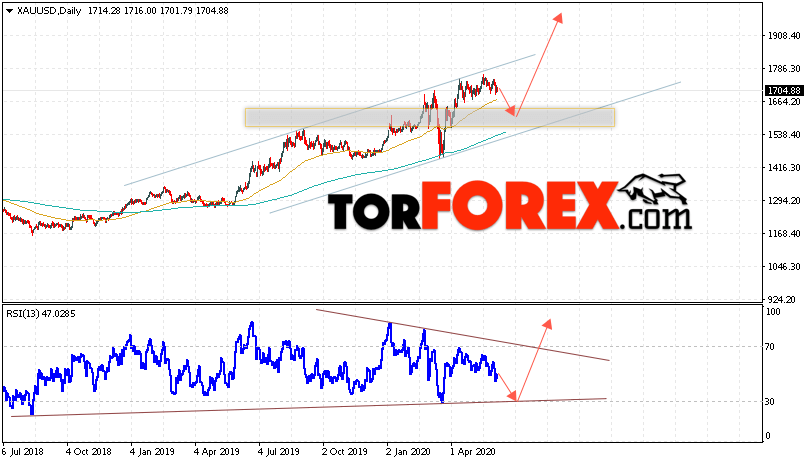Click the 4 Jul 2019 date label
Image resolution: width=808 pixels, height=463 pixels.
[279, 452]
